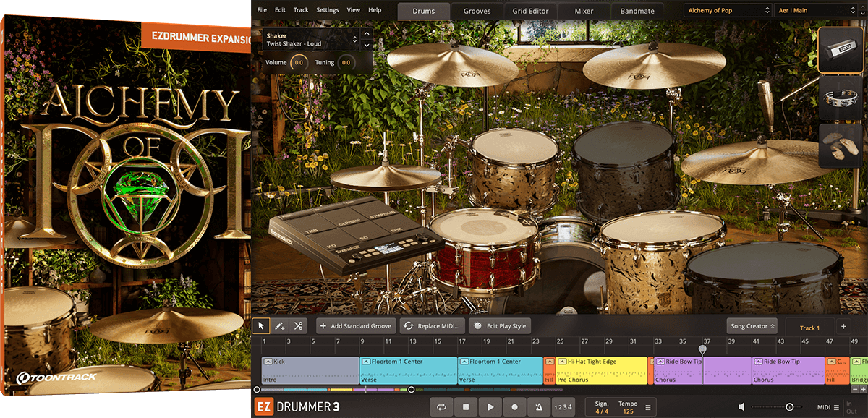Open the Alchemy of Pop library dropdown
The image size is (868, 418).
pyautogui.click(x=728, y=11)
